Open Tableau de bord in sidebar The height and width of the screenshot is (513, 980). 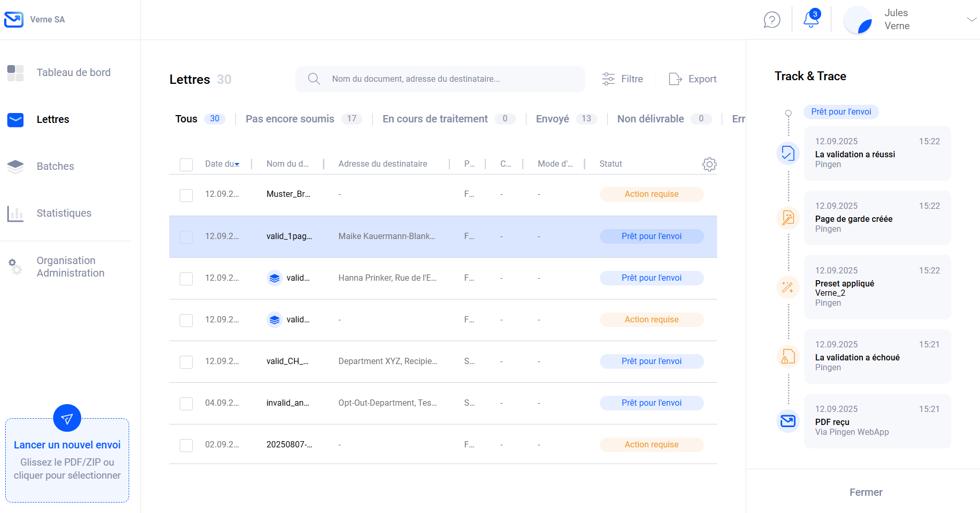click(x=73, y=72)
